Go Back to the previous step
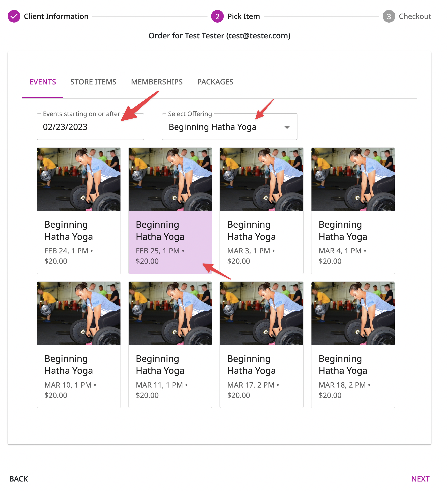The image size is (448, 491). click(x=19, y=479)
